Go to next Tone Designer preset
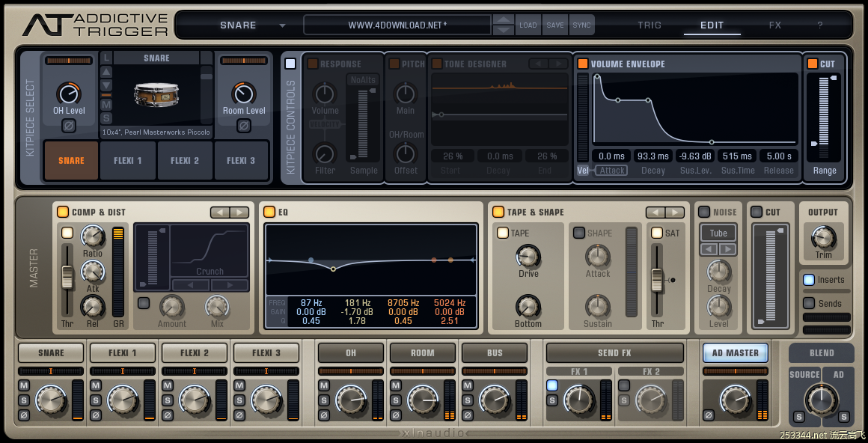The image size is (868, 443). pos(558,64)
